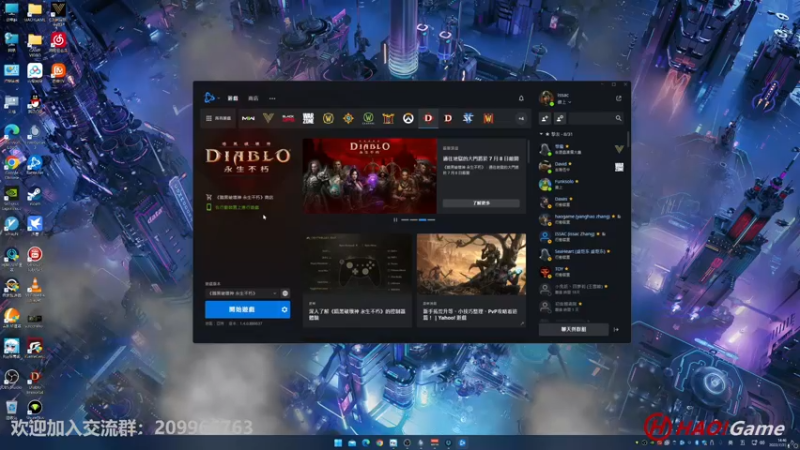Open chat with friend Dawn

tap(581, 202)
